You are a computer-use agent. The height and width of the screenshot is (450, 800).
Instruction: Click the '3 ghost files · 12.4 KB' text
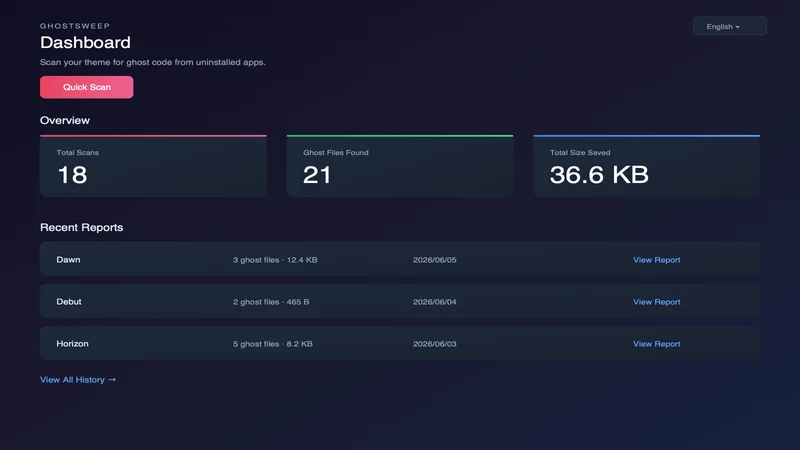tap(275, 260)
